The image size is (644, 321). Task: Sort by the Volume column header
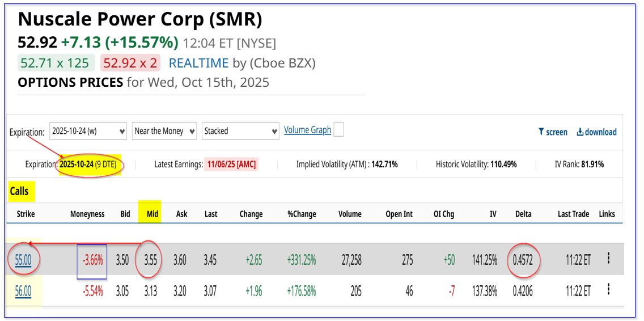350,214
